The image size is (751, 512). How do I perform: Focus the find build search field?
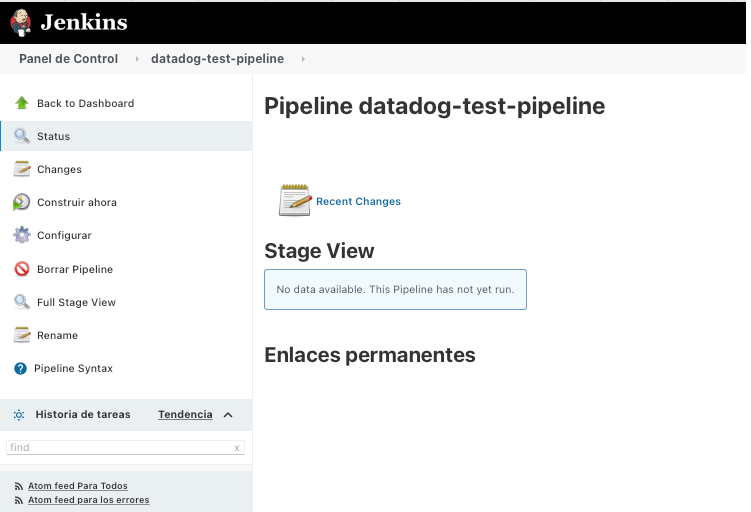pos(125,447)
